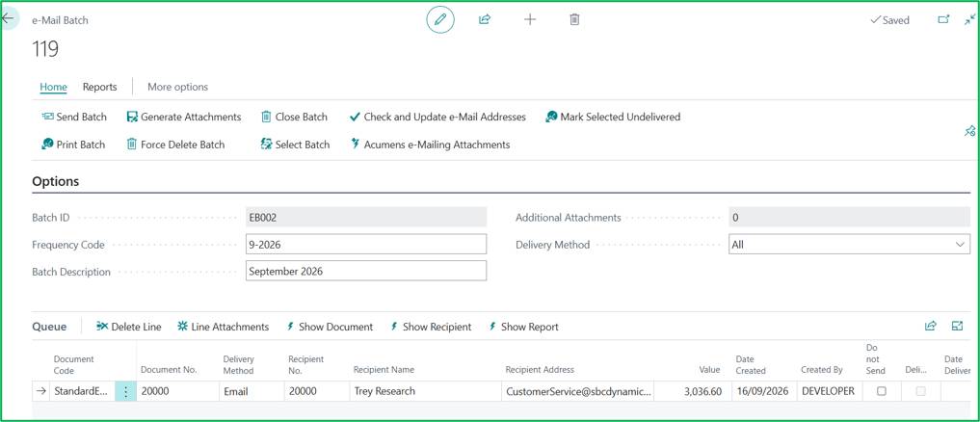The image size is (980, 422).
Task: Click Generate Attachments action
Action: pyautogui.click(x=184, y=117)
